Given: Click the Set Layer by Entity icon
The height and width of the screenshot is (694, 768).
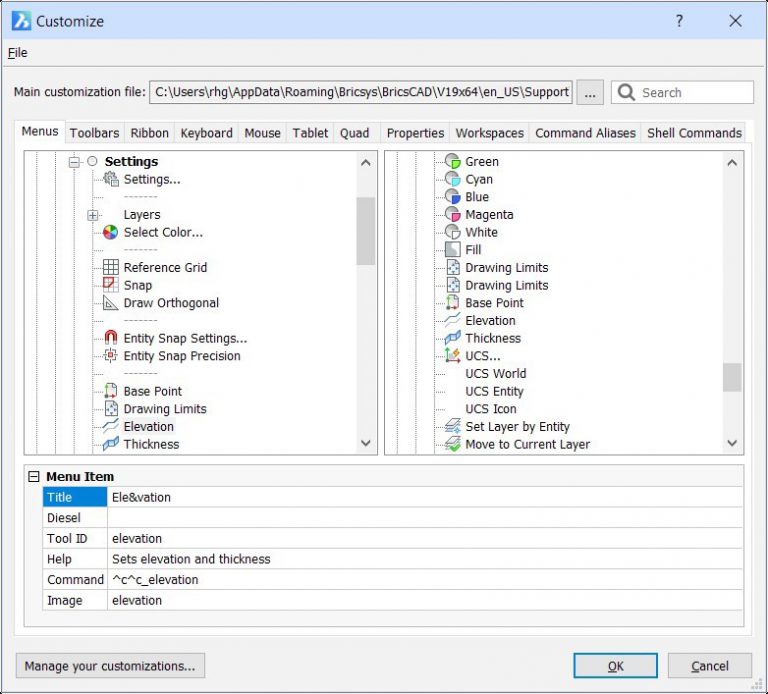Looking at the screenshot, I should (453, 426).
